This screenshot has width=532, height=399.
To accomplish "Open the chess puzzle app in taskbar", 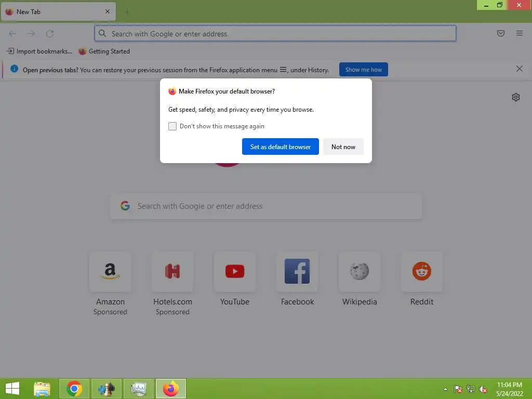I will [x=107, y=389].
